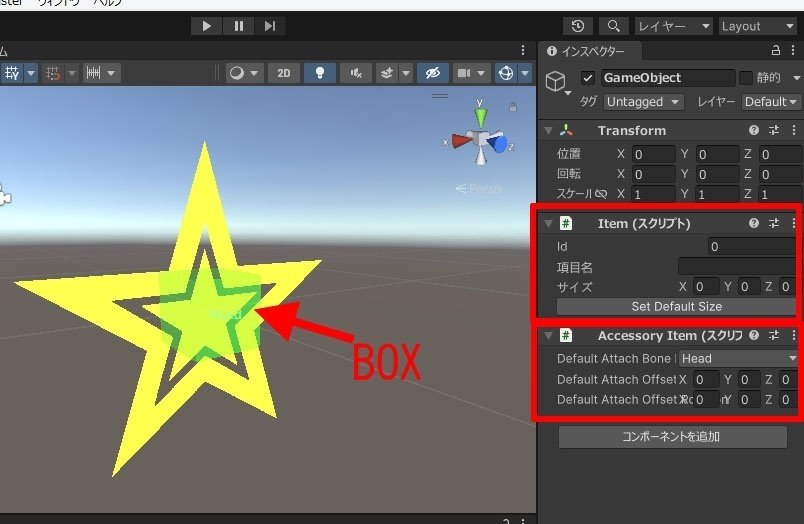
Task: Click the Item Id field
Action: click(x=752, y=247)
